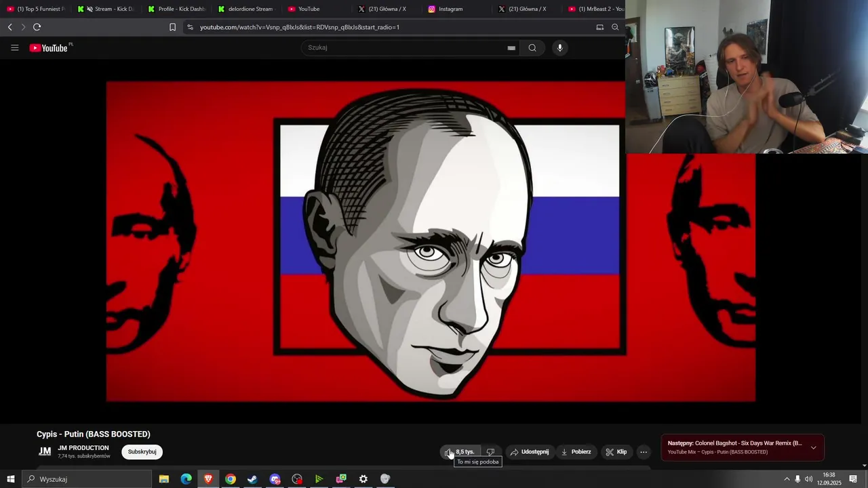Go to the YouTube home logo
The width and height of the screenshot is (868, 488).
pyautogui.click(x=49, y=47)
